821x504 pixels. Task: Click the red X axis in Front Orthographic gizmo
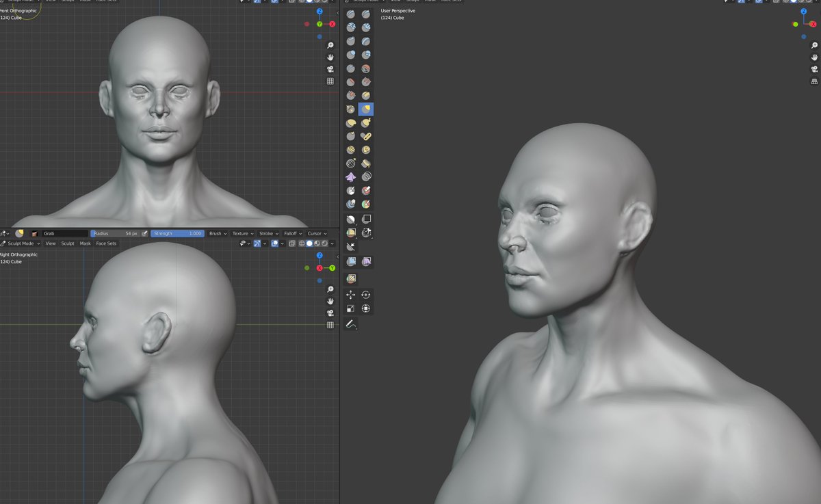coord(332,24)
